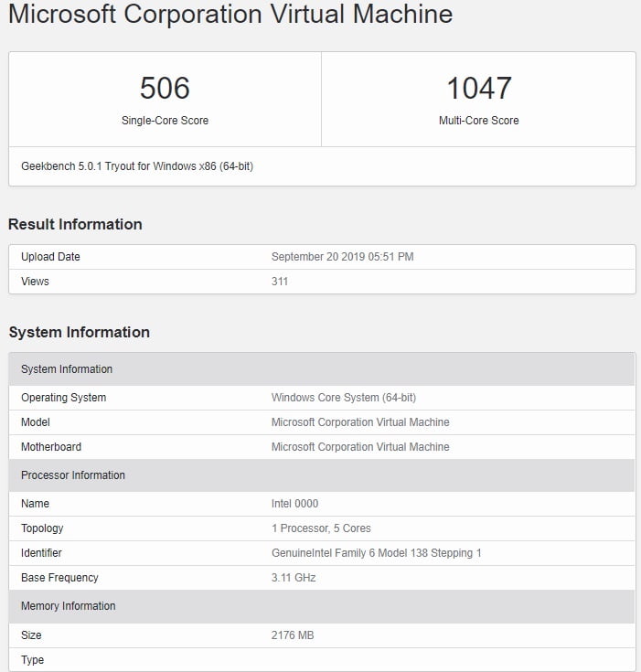Click the Model row's Virtual Machine value
The height and width of the screenshot is (672, 641).
click(x=360, y=422)
